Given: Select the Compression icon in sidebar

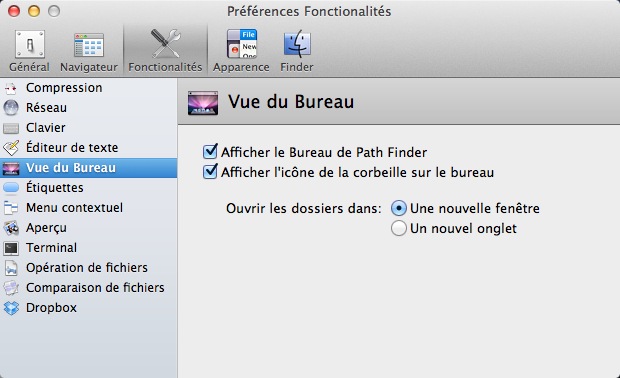Looking at the screenshot, I should [11, 88].
